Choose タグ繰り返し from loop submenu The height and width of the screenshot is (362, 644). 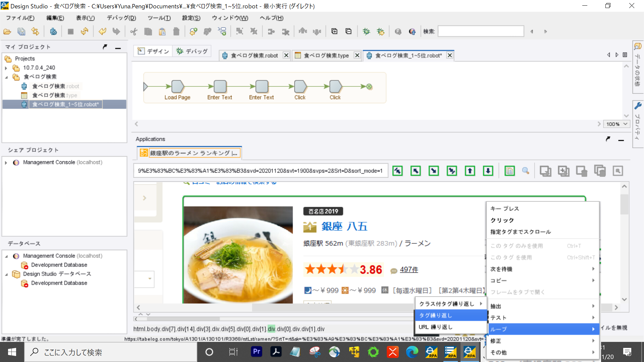pos(451,315)
